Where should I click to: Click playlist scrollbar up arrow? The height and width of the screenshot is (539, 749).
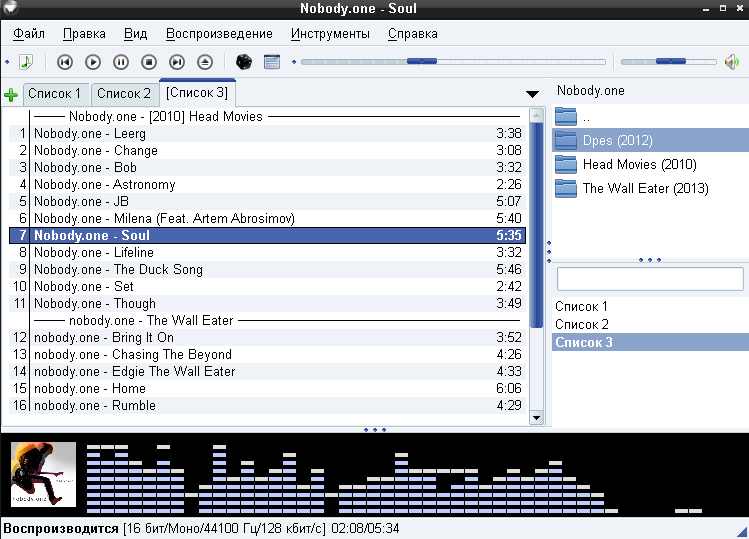[536, 115]
